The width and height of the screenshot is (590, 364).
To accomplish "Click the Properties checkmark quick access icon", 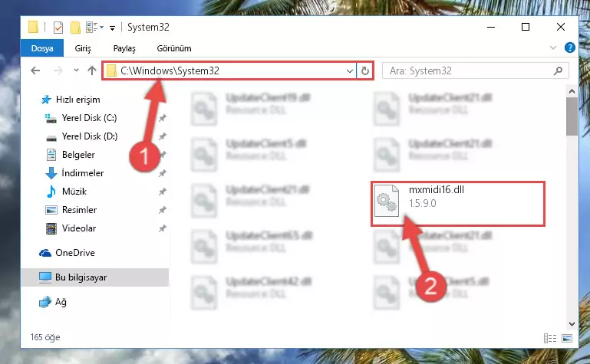I will pyautogui.click(x=58, y=28).
